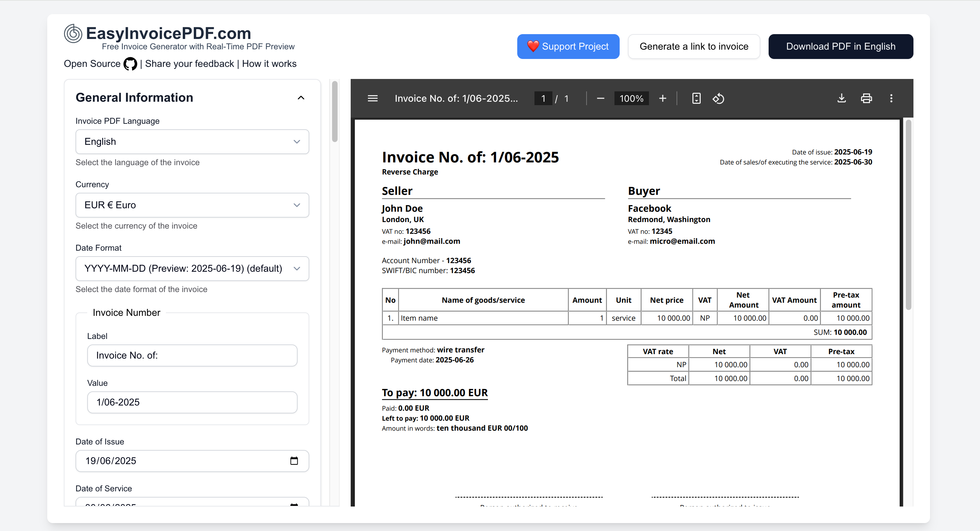Click the EasyInvoicePDF.com title text
Image resolution: width=980 pixels, height=531 pixels.
click(x=169, y=33)
